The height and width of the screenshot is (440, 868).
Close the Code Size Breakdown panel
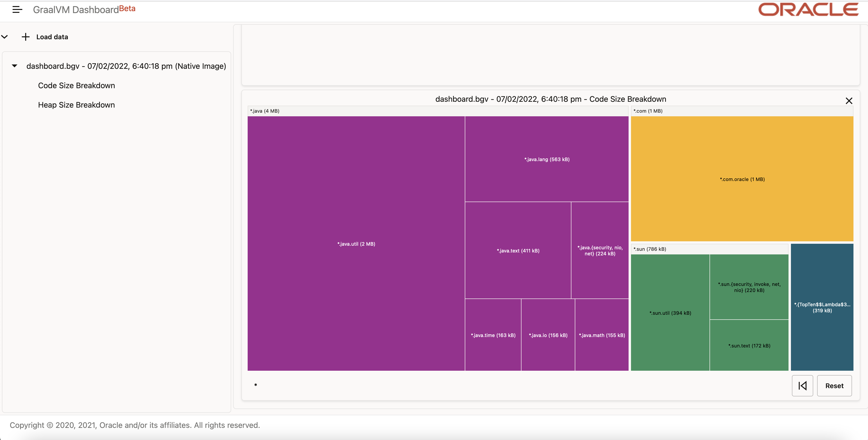[849, 101]
